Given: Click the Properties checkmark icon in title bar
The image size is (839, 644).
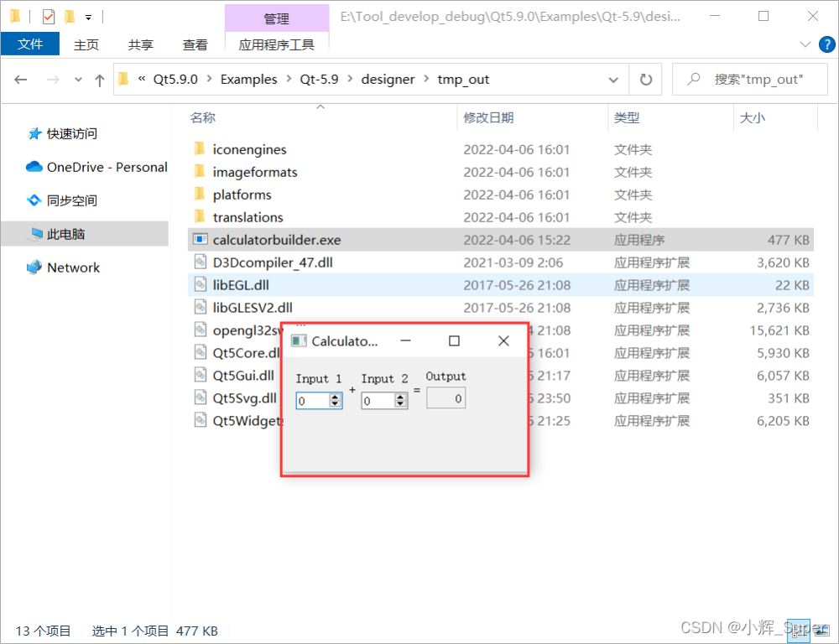Looking at the screenshot, I should tap(48, 16).
